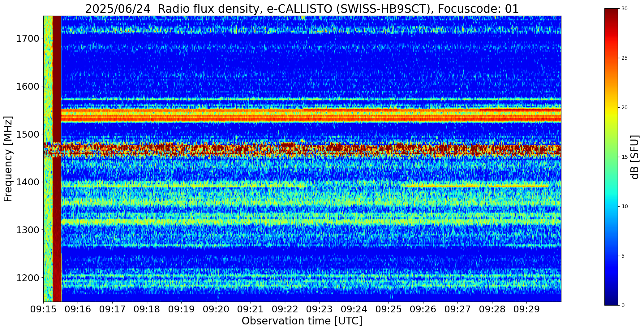Viewport: 644px width, 330px height.
Task: Click the saturated dark red band near 1470 MHz
Action: pyautogui.click(x=302, y=149)
